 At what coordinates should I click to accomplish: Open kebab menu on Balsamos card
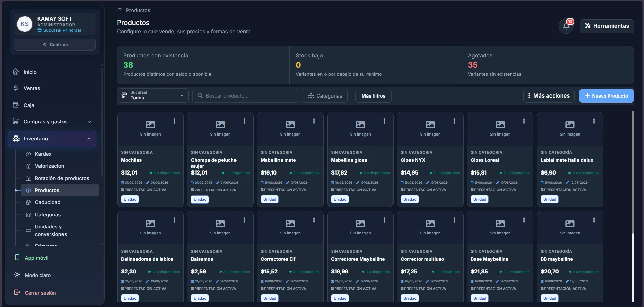tap(244, 220)
